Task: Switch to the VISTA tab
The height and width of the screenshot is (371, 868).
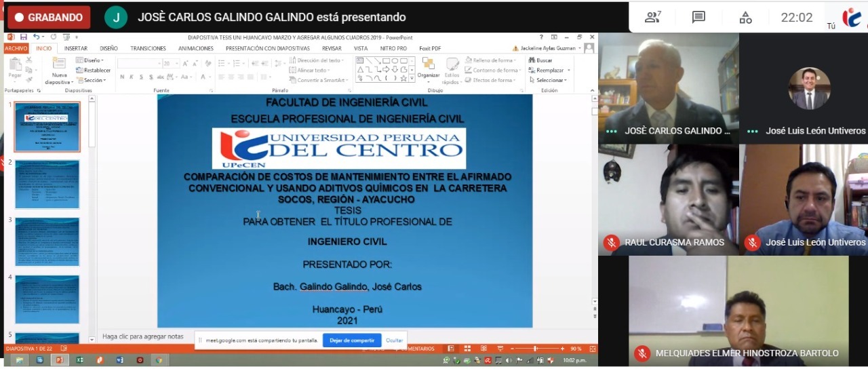Action: [361, 49]
